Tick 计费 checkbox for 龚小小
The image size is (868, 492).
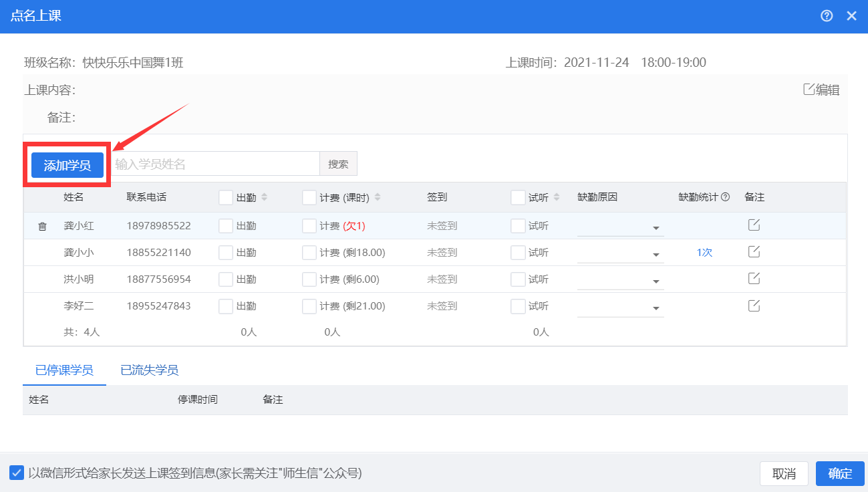pyautogui.click(x=309, y=253)
